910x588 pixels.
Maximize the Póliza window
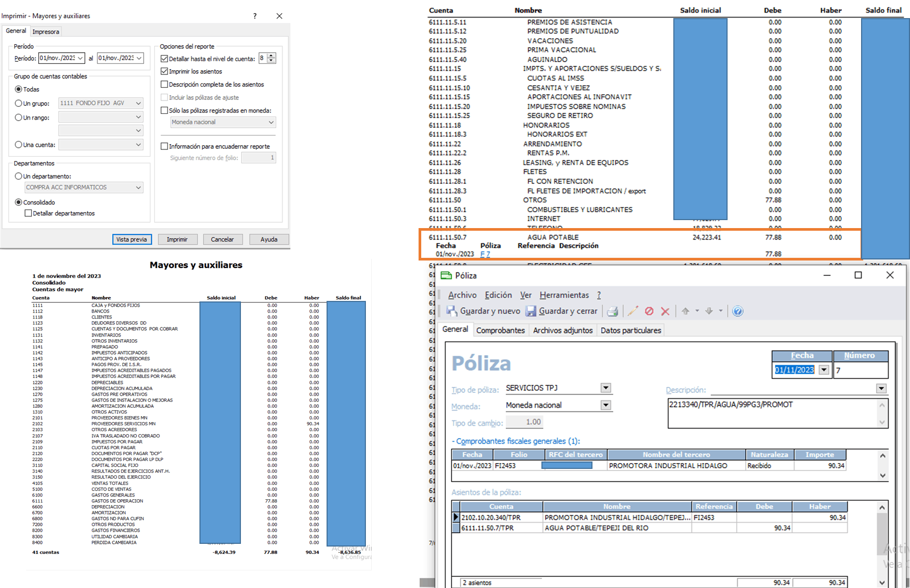(x=858, y=275)
